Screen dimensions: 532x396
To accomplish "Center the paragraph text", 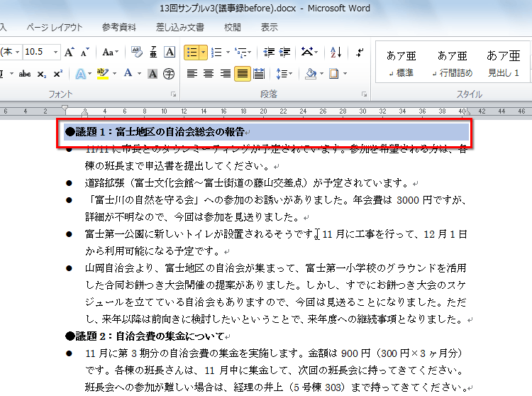I will click(x=209, y=74).
